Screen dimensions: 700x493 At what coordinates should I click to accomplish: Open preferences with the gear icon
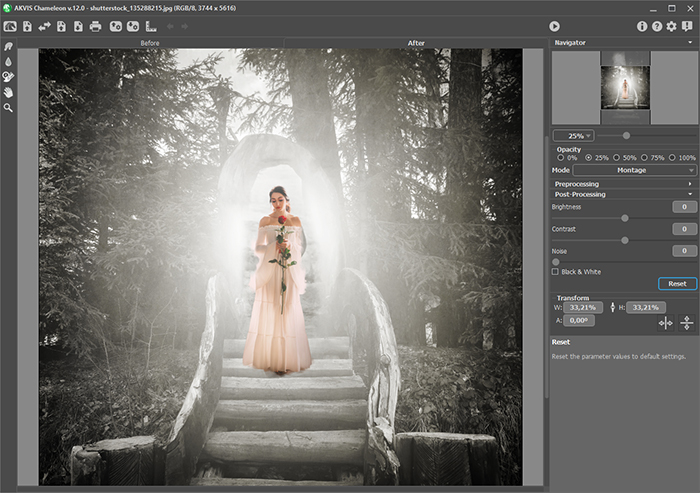point(671,26)
